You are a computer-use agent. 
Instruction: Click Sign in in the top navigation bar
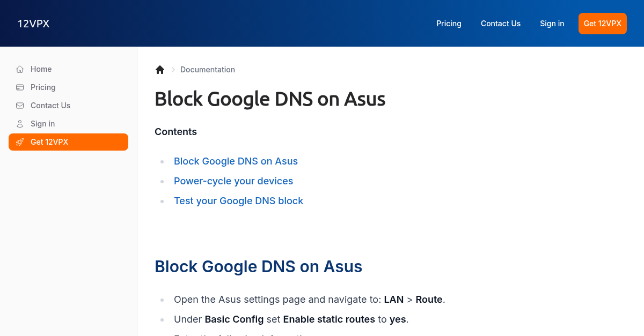coord(552,24)
